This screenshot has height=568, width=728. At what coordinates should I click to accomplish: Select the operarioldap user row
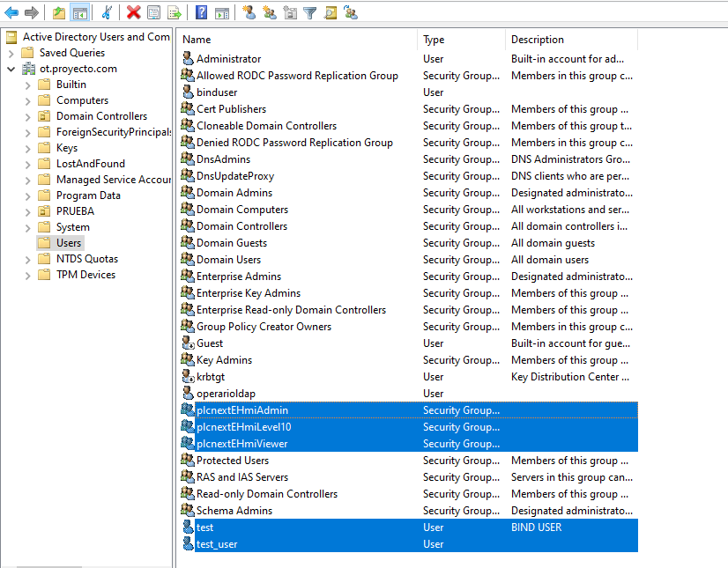[409, 394]
